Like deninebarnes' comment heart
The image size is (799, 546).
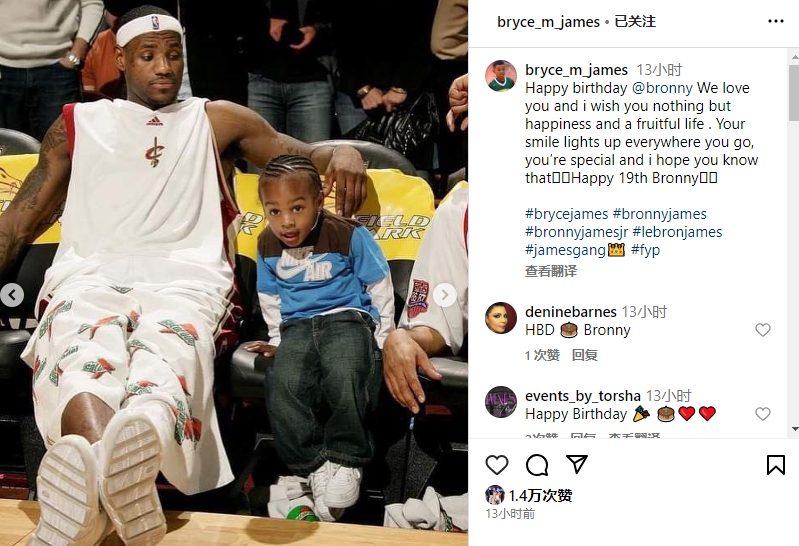coord(762,330)
